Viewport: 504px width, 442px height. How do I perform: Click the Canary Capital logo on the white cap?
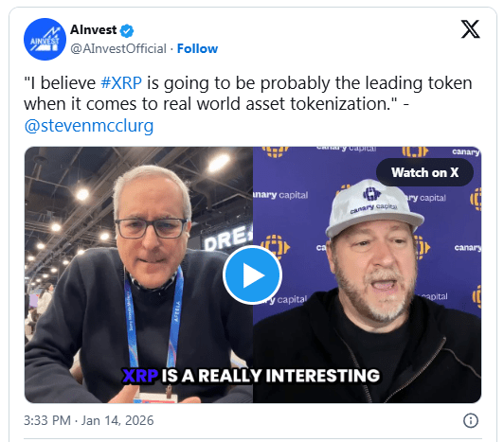pyautogui.click(x=372, y=193)
